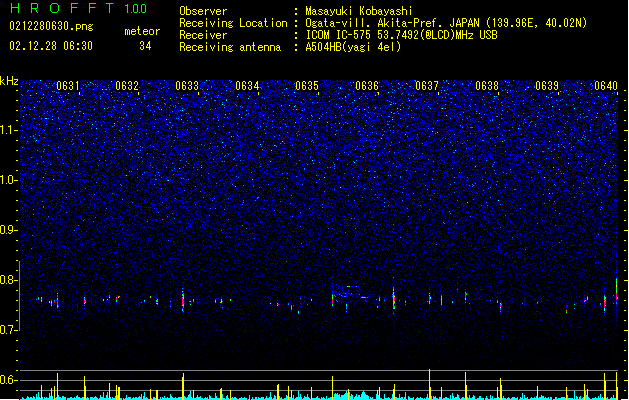Select observer name Masayuki Kobayashi
This screenshot has height=400, width=629.
pyautogui.click(x=359, y=11)
